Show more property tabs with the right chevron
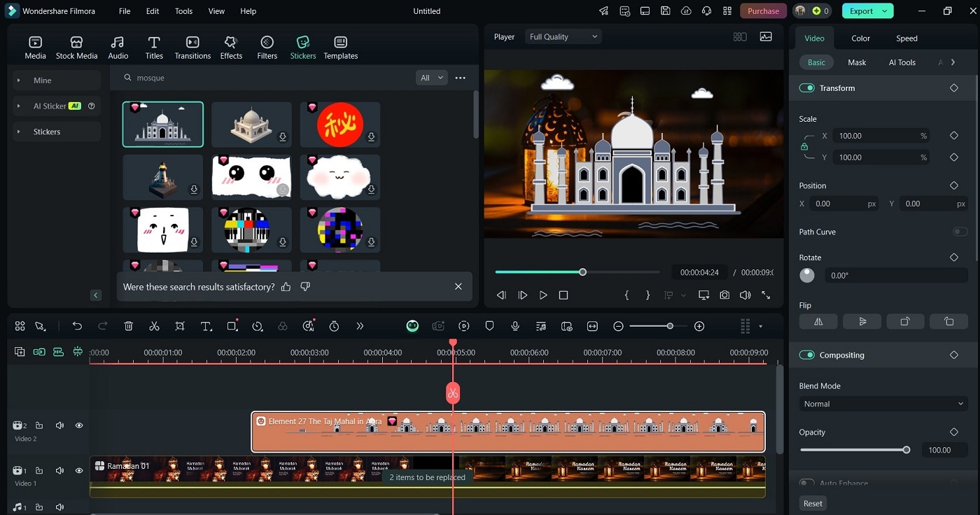The image size is (980, 515). 953,62
